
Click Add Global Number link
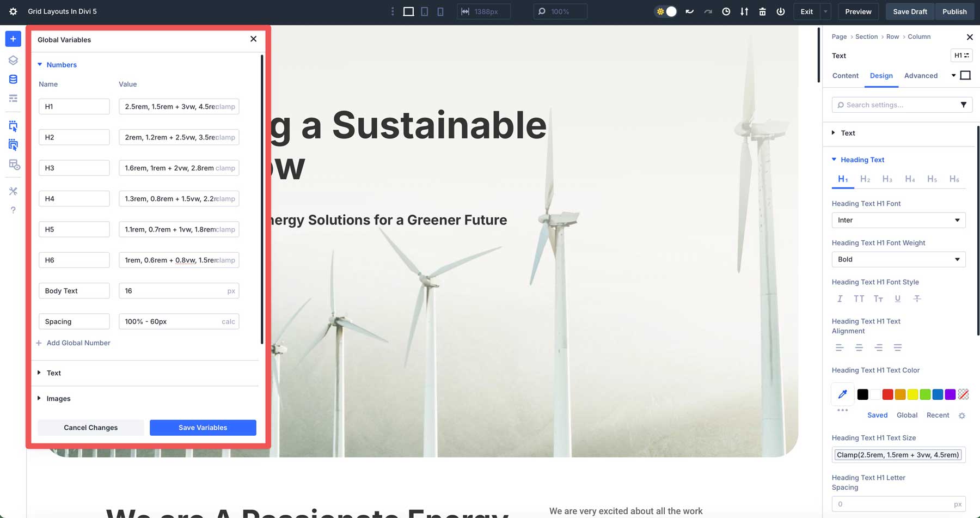(x=78, y=343)
